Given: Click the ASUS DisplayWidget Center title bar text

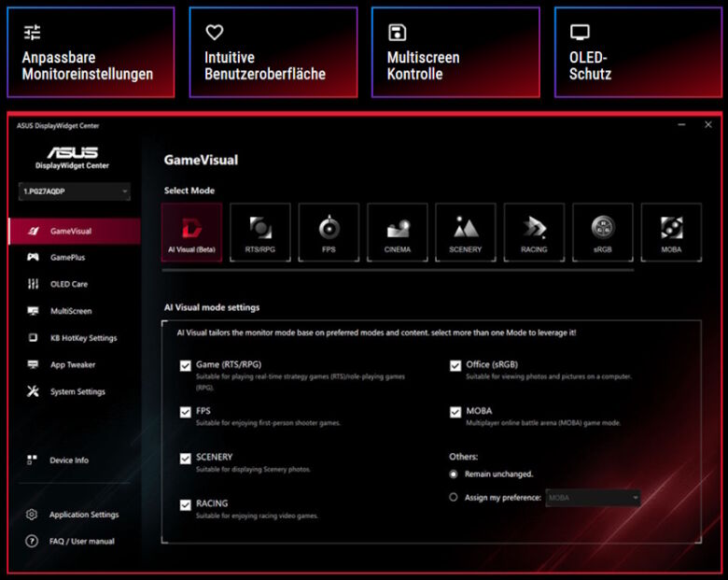Looking at the screenshot, I should 58,125.
